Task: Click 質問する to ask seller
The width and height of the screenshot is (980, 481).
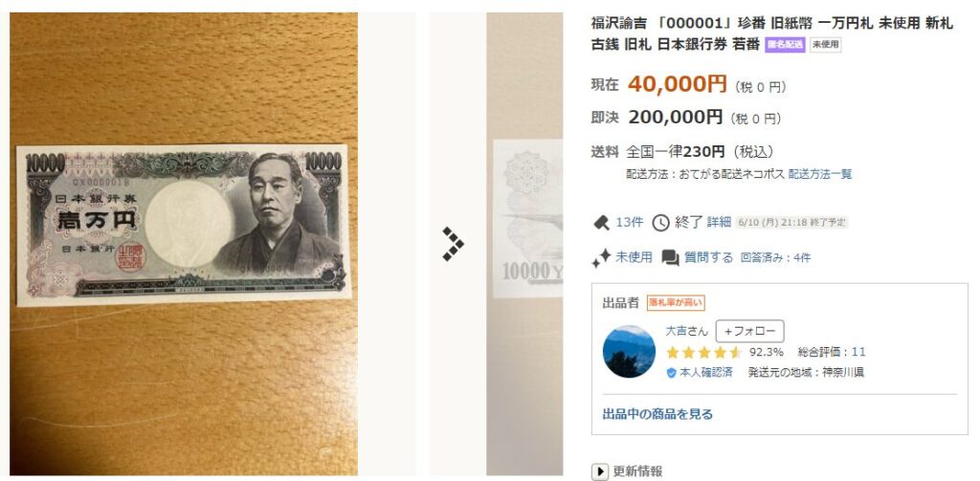Action: pyautogui.click(x=708, y=257)
